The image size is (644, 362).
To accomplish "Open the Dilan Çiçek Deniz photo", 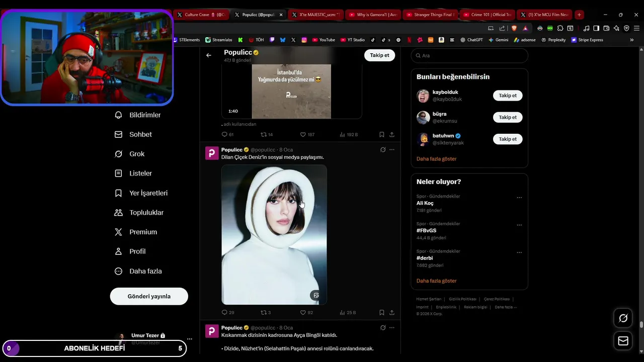I will (x=274, y=235).
